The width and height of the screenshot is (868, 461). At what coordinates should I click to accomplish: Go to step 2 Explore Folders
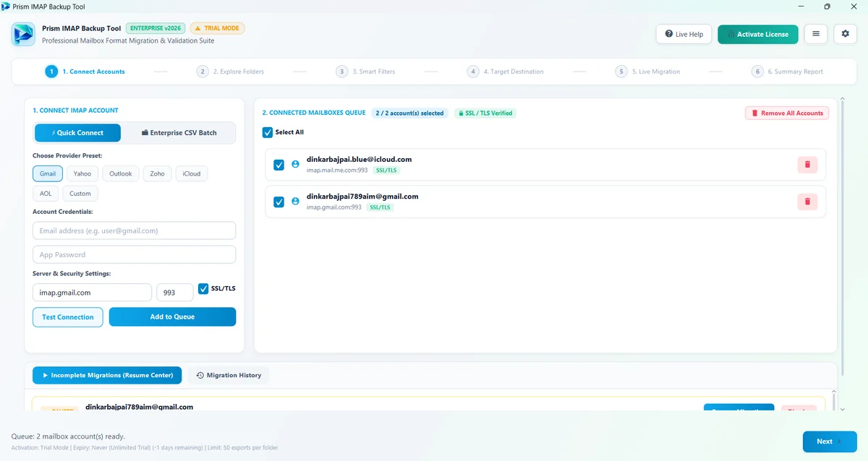click(x=231, y=72)
